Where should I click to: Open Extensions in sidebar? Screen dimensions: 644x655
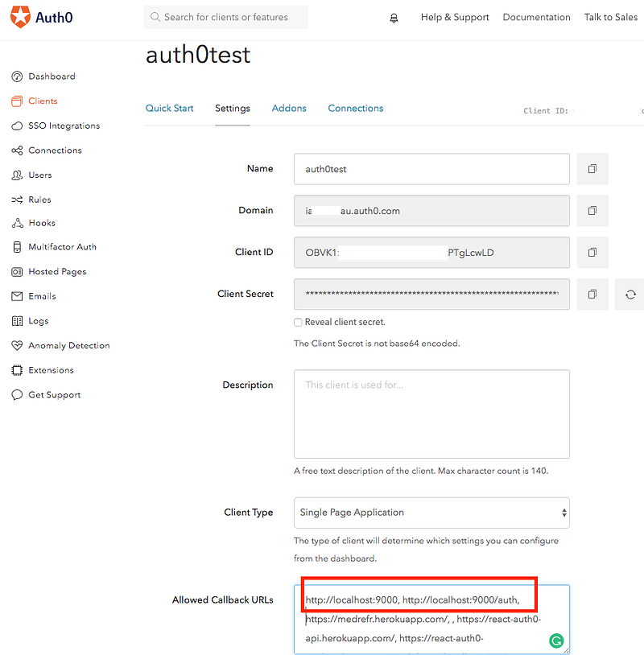point(51,370)
